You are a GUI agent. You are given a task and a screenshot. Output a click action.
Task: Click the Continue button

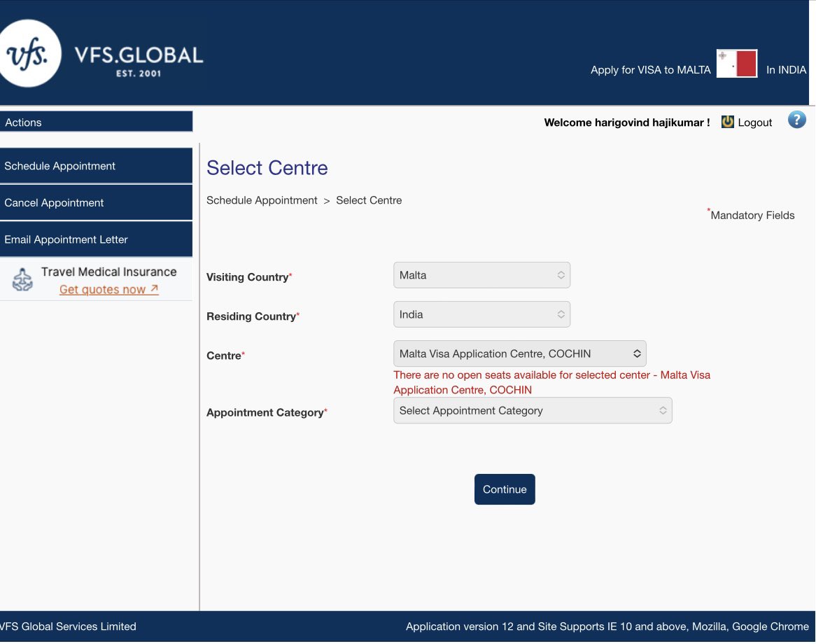(x=505, y=489)
